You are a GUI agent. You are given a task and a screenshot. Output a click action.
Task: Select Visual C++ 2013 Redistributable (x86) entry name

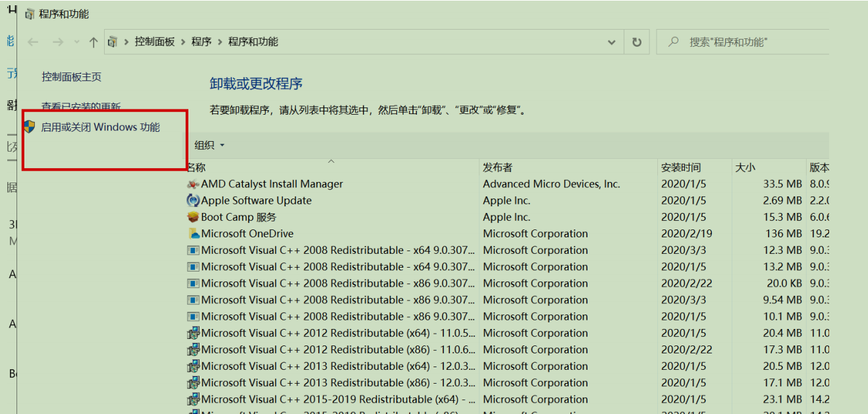click(339, 382)
